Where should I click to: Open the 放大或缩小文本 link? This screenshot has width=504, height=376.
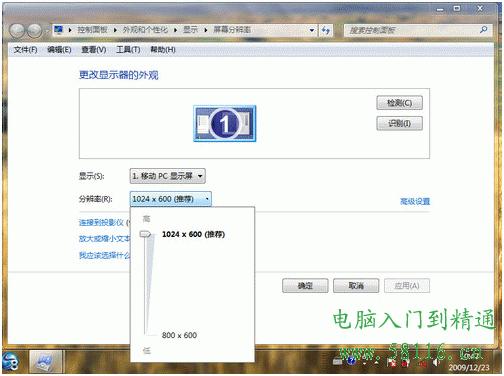(x=104, y=239)
